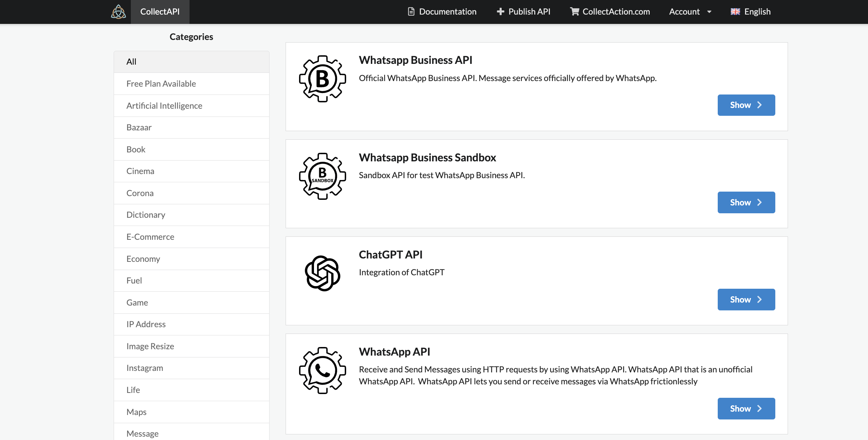Click the plus icon beside Publish API
Viewport: 868px width, 440px height.
click(x=501, y=12)
